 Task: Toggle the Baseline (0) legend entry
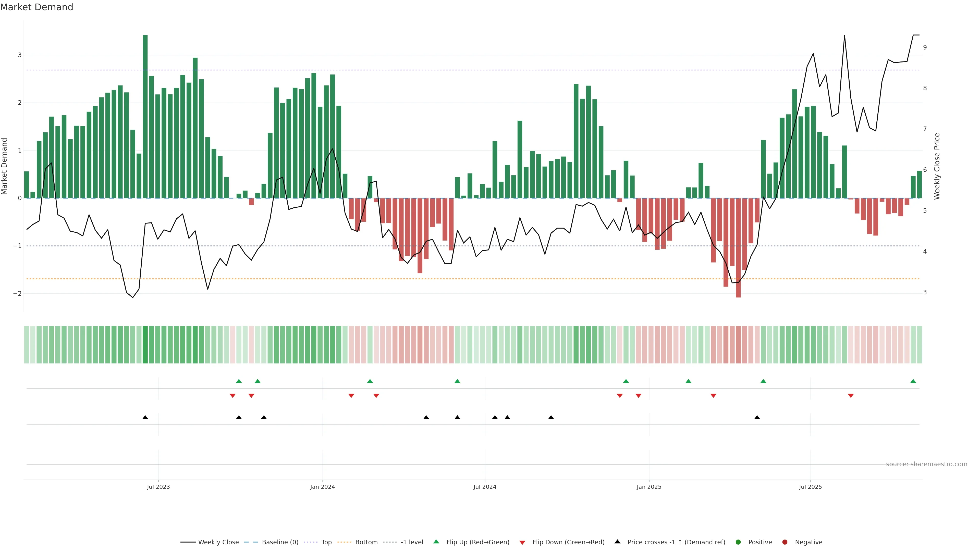pos(280,542)
